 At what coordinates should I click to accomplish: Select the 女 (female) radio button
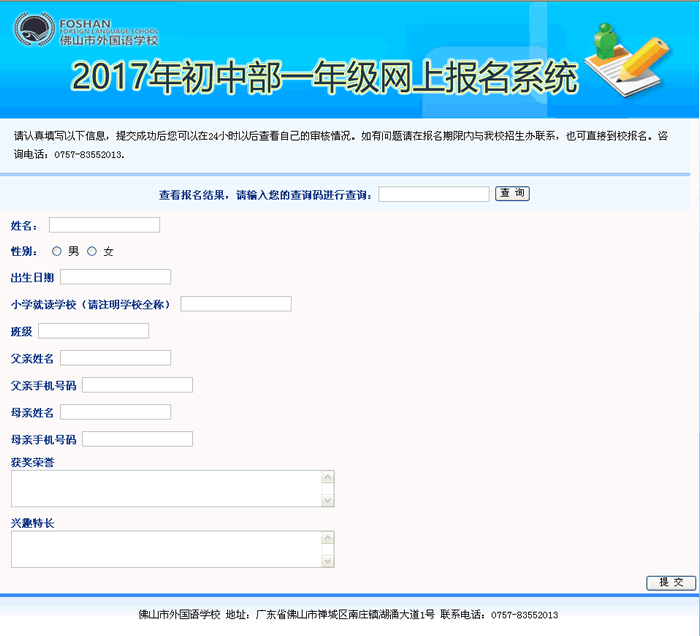pyautogui.click(x=92, y=251)
